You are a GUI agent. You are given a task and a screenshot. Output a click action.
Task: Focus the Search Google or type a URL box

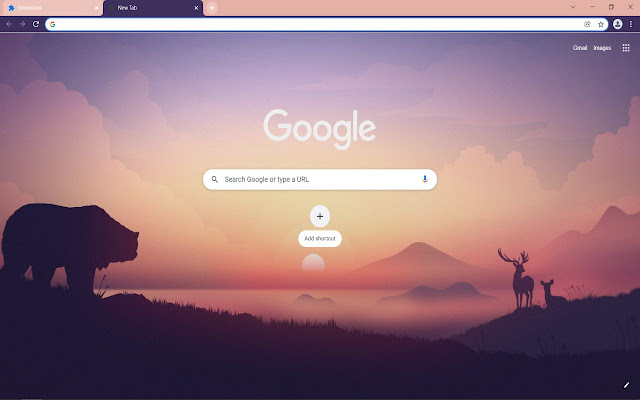(320, 179)
